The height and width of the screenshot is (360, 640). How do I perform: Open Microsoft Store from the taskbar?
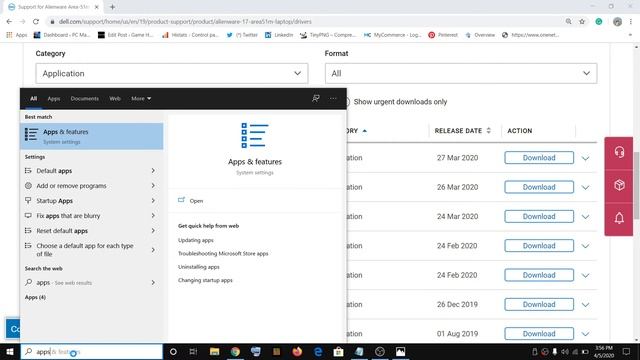[x=338, y=351]
